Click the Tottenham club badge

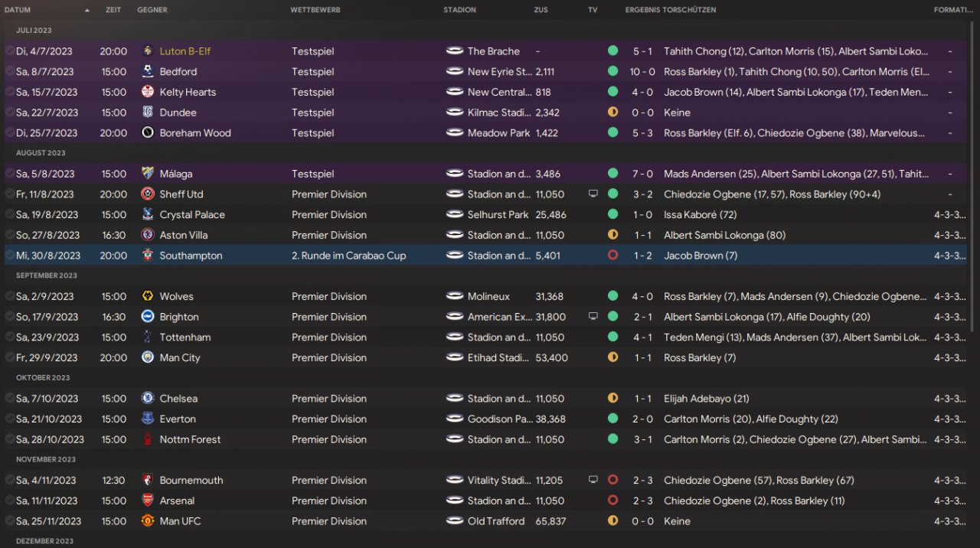[x=148, y=337]
